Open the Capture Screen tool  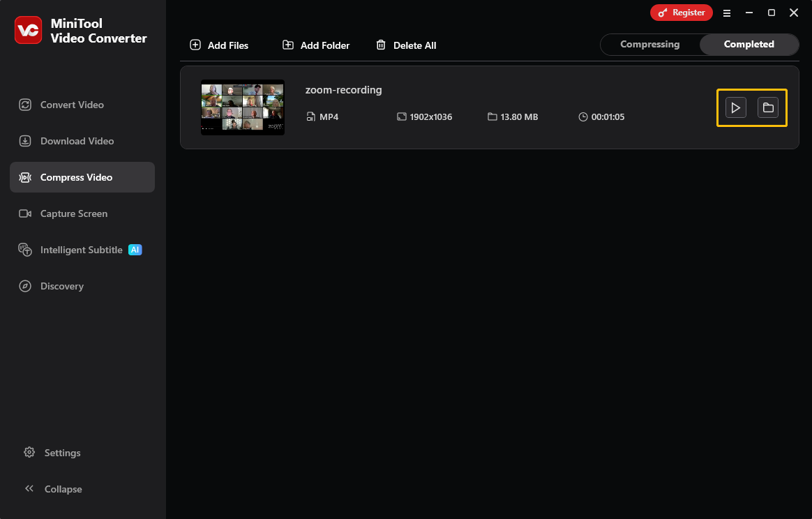[x=25, y=213]
